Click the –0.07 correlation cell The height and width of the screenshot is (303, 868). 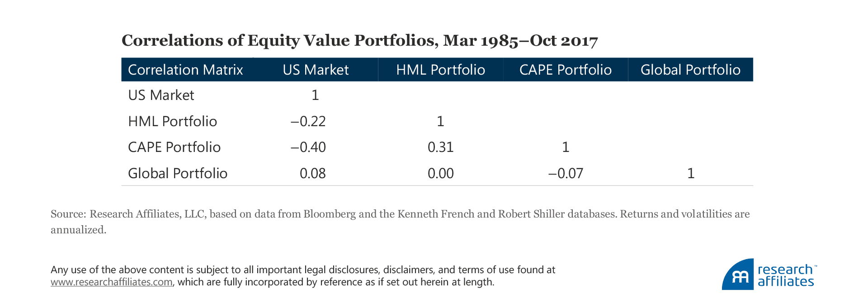click(x=566, y=173)
